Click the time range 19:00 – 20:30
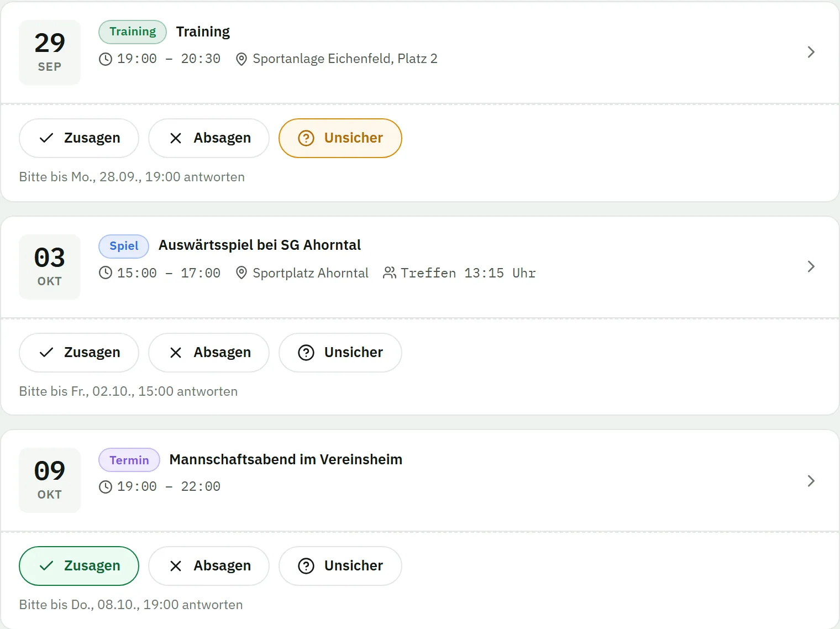 (x=169, y=59)
